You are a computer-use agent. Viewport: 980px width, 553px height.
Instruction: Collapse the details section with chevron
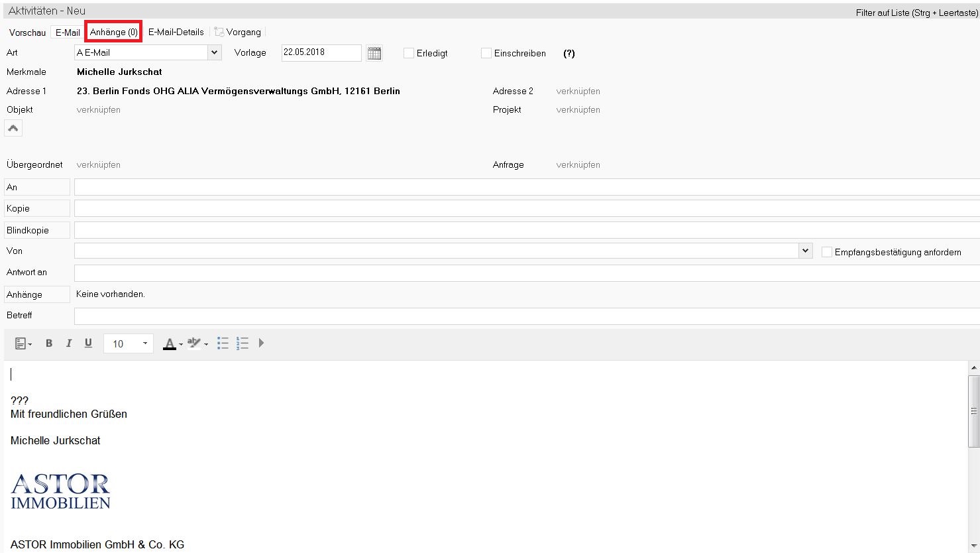13,128
